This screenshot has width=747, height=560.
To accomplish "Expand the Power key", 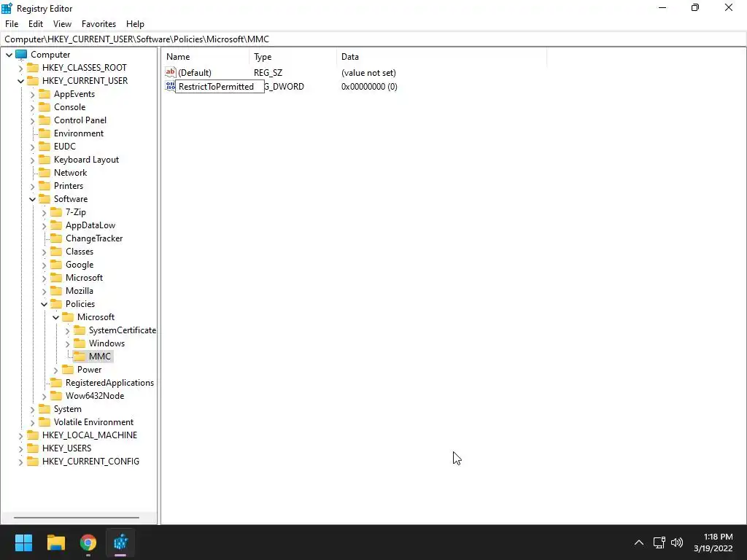I will (55, 370).
